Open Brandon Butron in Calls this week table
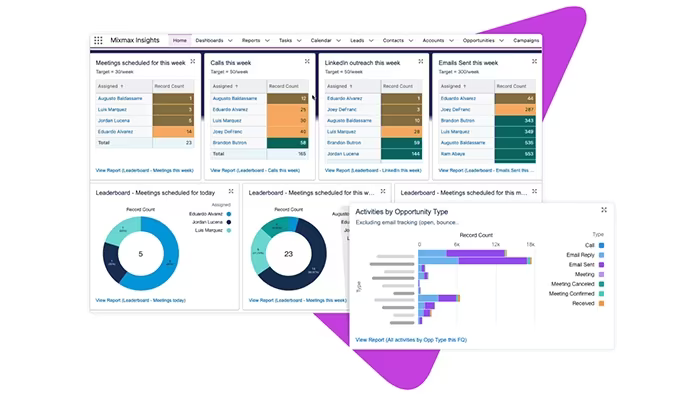The image size is (700, 400). (x=229, y=143)
